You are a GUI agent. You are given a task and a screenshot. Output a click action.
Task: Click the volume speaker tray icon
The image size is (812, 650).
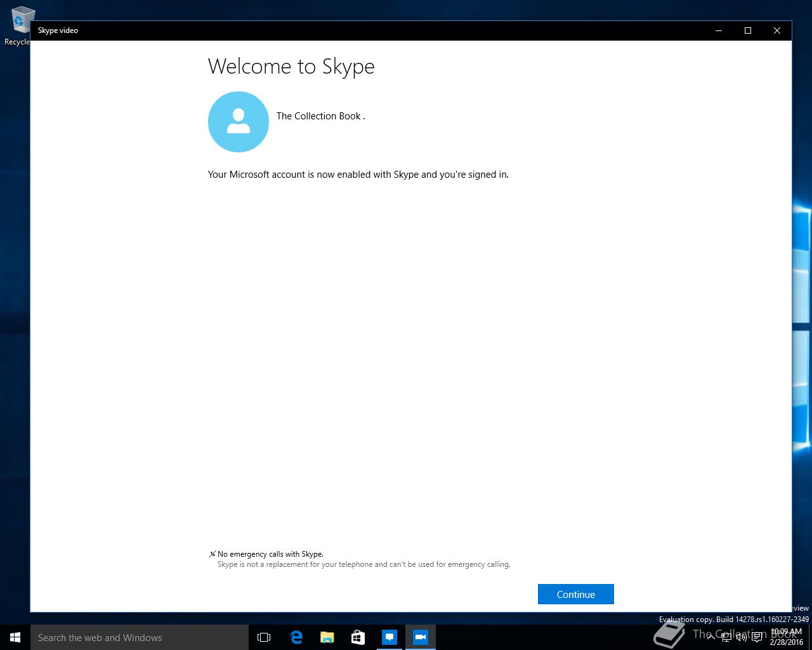pos(741,637)
